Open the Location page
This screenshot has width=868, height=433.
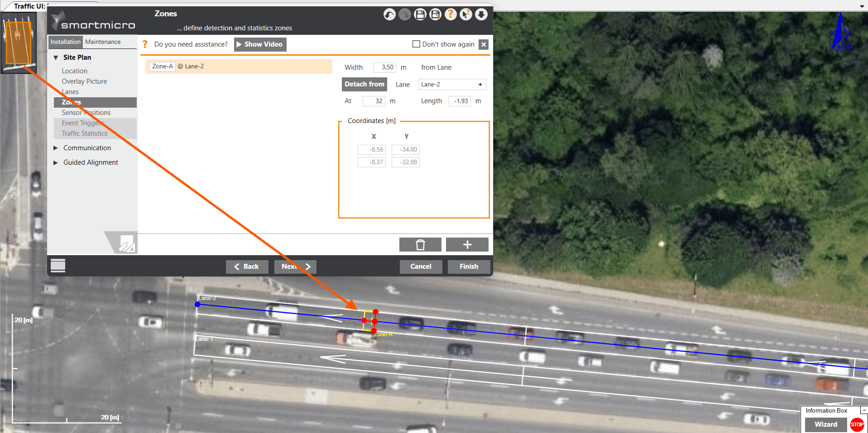click(x=75, y=71)
